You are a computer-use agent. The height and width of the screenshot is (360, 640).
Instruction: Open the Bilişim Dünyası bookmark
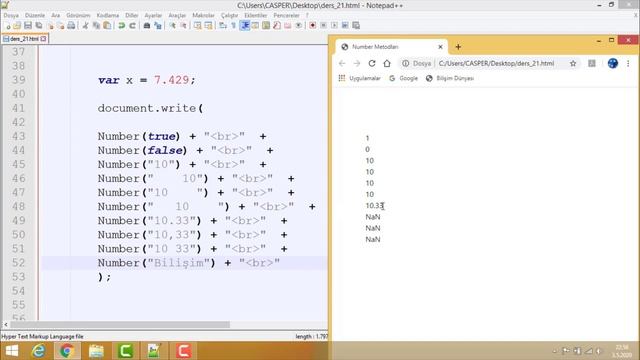[x=450, y=78]
